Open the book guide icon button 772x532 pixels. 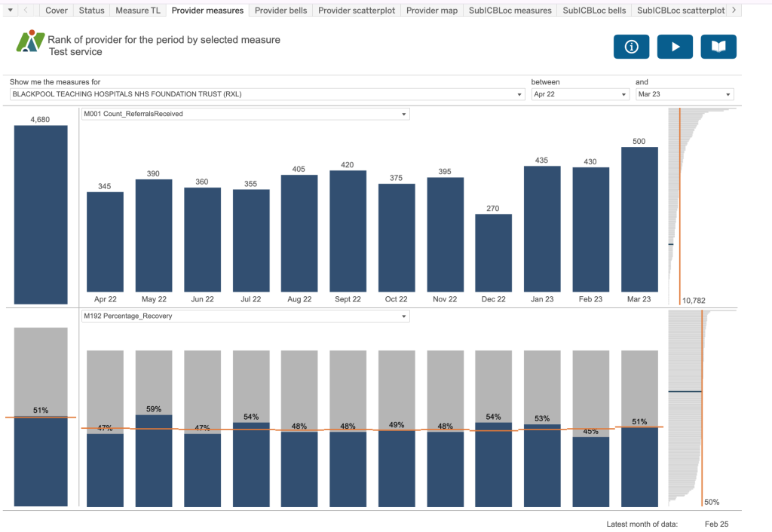pos(718,47)
